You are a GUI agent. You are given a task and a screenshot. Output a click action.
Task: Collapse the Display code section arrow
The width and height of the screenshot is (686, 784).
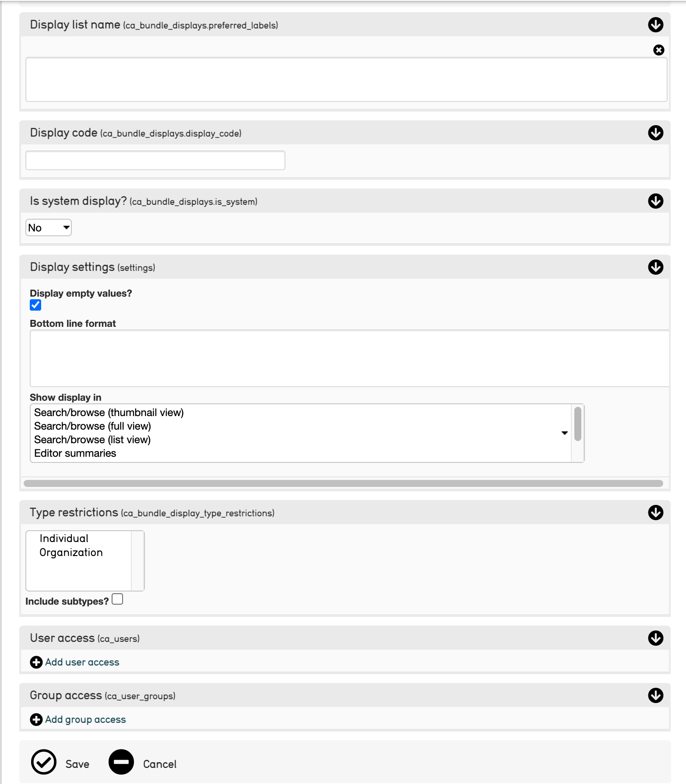[655, 133]
